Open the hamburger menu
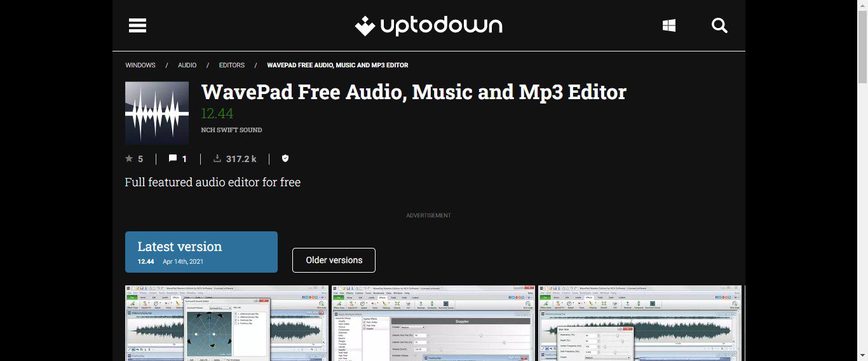The height and width of the screenshot is (361, 868). point(137,25)
